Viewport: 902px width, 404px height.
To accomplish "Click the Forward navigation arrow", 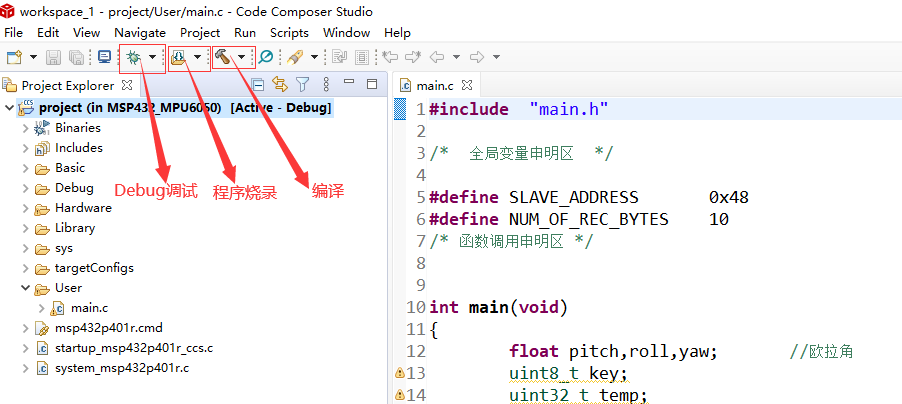I will click(477, 57).
